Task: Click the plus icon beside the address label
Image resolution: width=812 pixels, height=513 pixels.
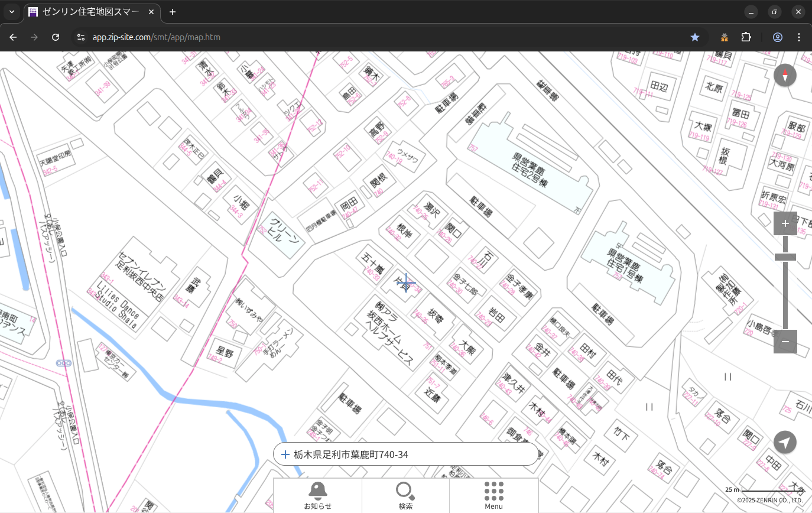Action: click(x=285, y=454)
